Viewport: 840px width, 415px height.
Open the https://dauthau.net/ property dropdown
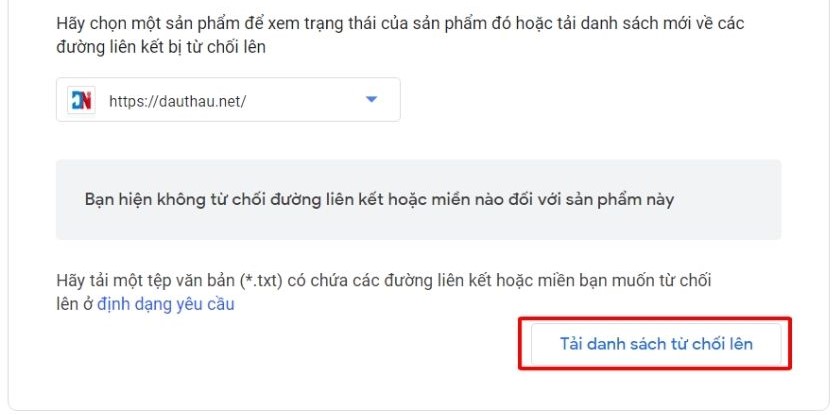click(x=228, y=100)
